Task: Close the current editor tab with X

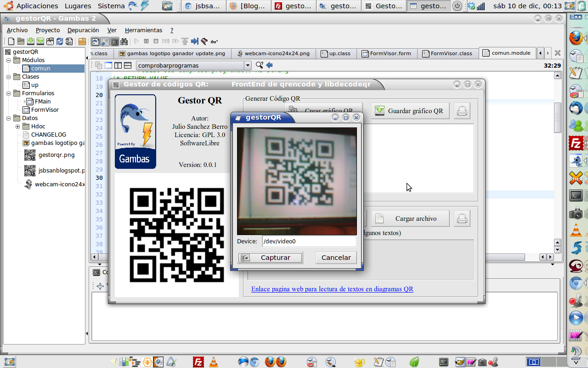Action: click(x=558, y=53)
